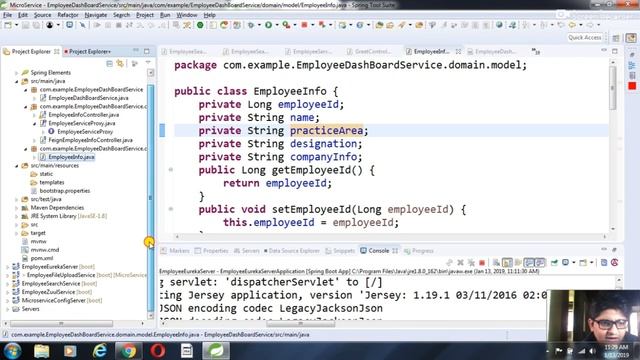This screenshot has height=360, width=640.
Task: Click the console horizontal scrollbar thumb
Action: click(300, 324)
